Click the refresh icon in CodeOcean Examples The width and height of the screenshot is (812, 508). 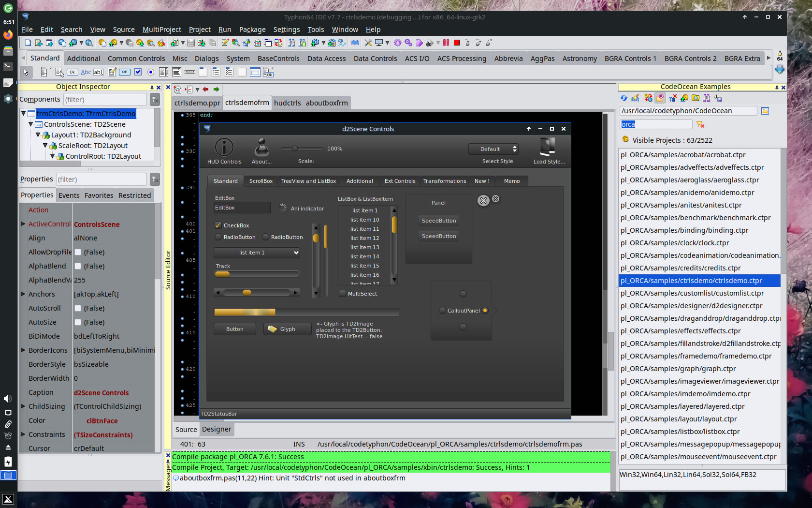[x=624, y=98]
